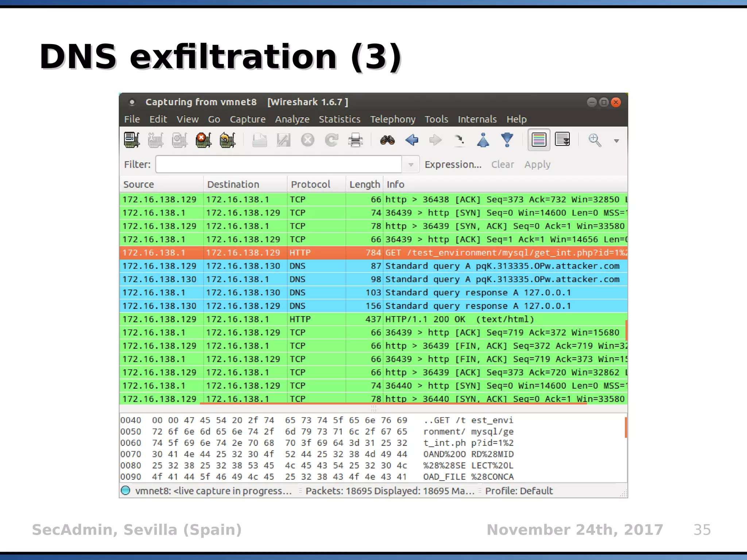Open the Expression... filter builder
Image resolution: width=747 pixels, height=560 pixels.
tap(453, 164)
